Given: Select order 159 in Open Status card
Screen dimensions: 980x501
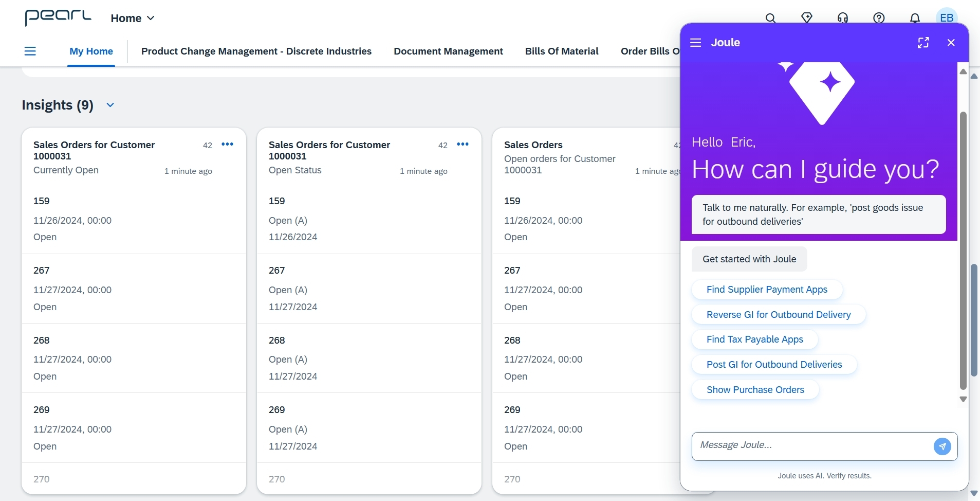Looking at the screenshot, I should pyautogui.click(x=369, y=219).
